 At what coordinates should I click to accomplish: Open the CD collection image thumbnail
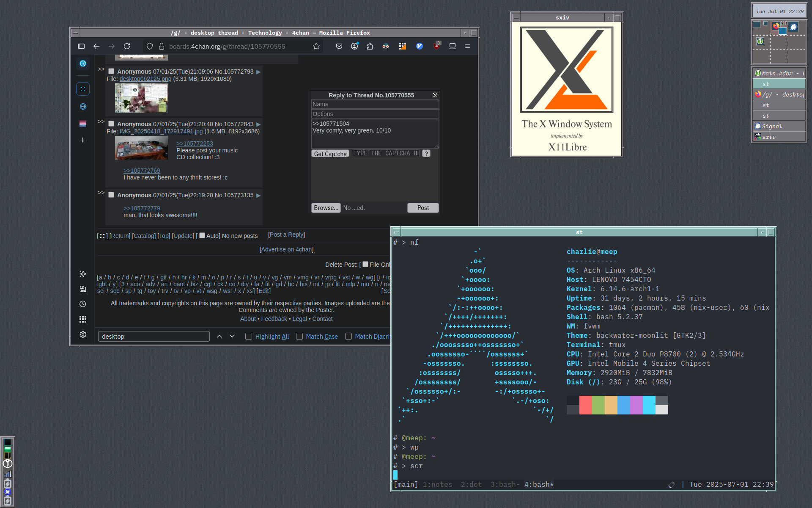[141, 148]
